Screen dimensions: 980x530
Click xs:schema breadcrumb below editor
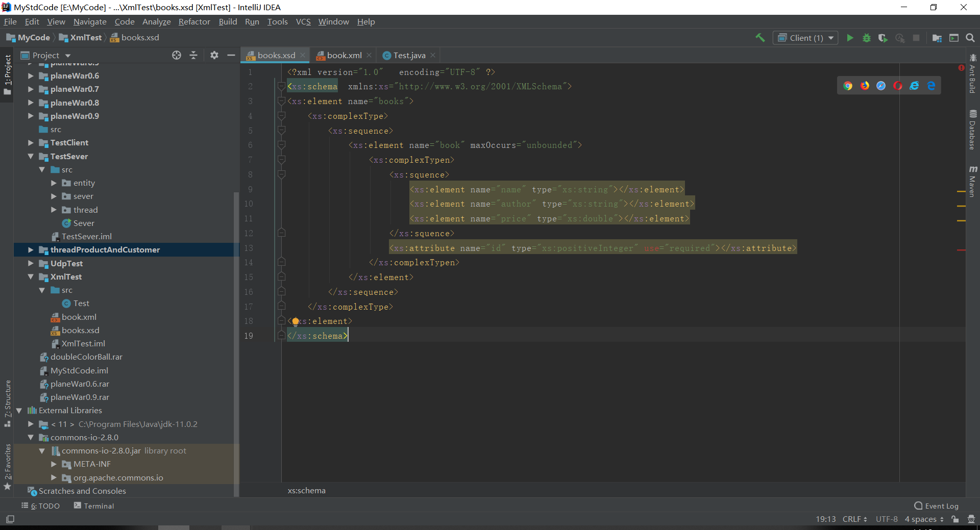[306, 491]
